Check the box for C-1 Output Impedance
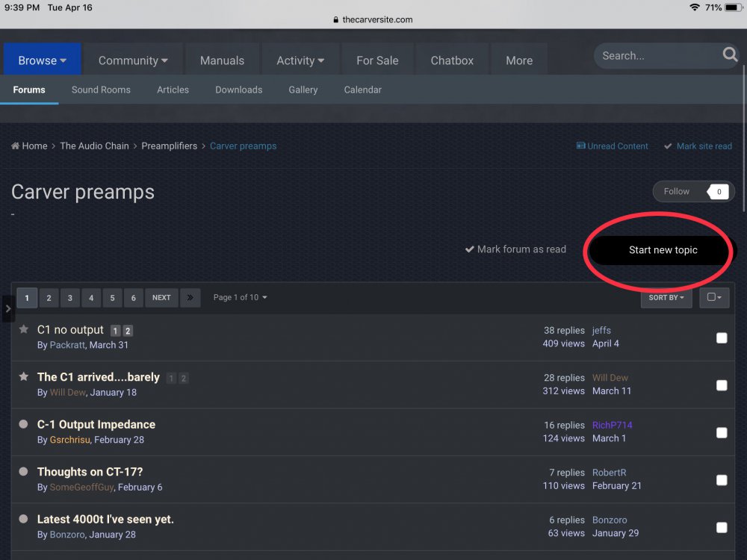The image size is (747, 560). coord(722,432)
